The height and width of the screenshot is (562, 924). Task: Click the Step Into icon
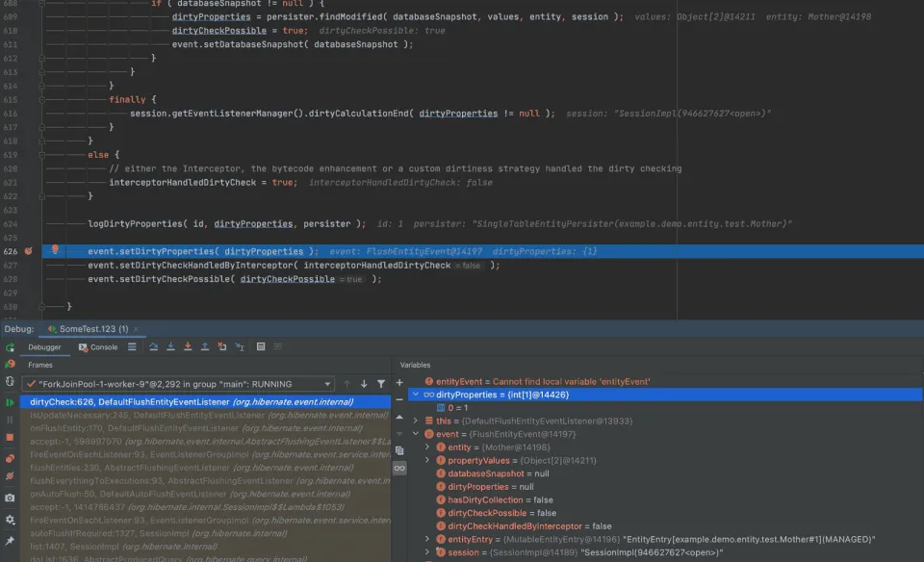(171, 347)
